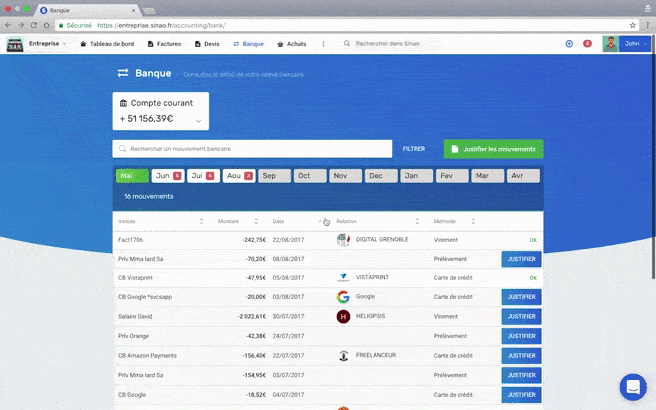Click JUSTIFIER for Salaire David row
Image resolution: width=656 pixels, height=410 pixels.
tap(521, 317)
